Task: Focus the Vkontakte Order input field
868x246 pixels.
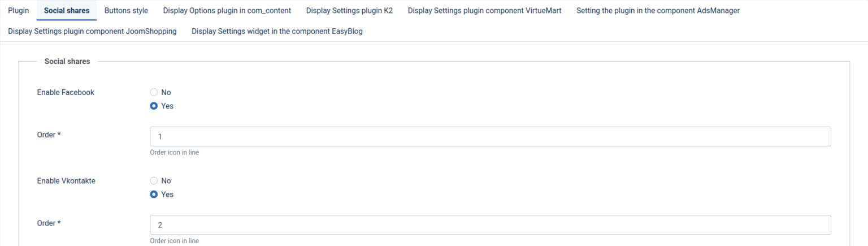Action: [490, 225]
